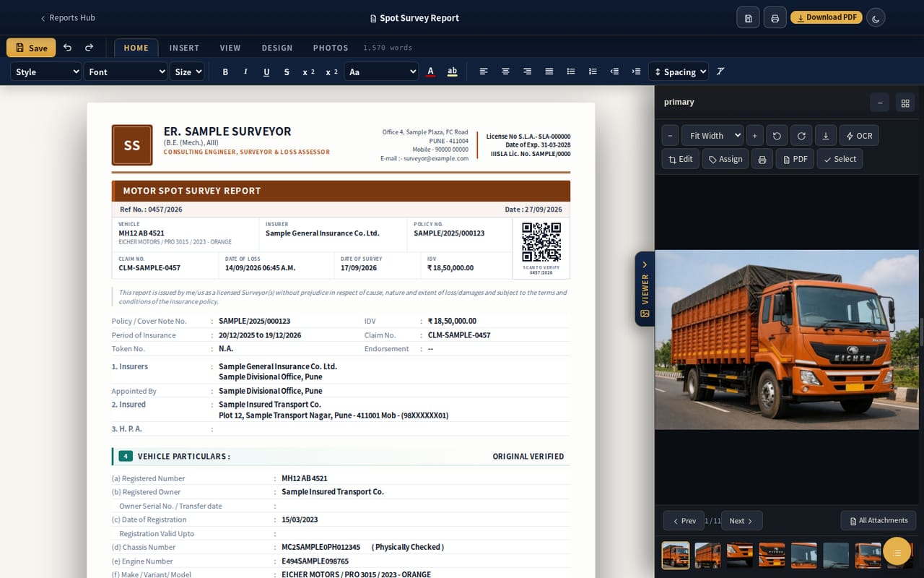The height and width of the screenshot is (578, 924).
Task: Switch to the View tab
Action: pyautogui.click(x=230, y=48)
